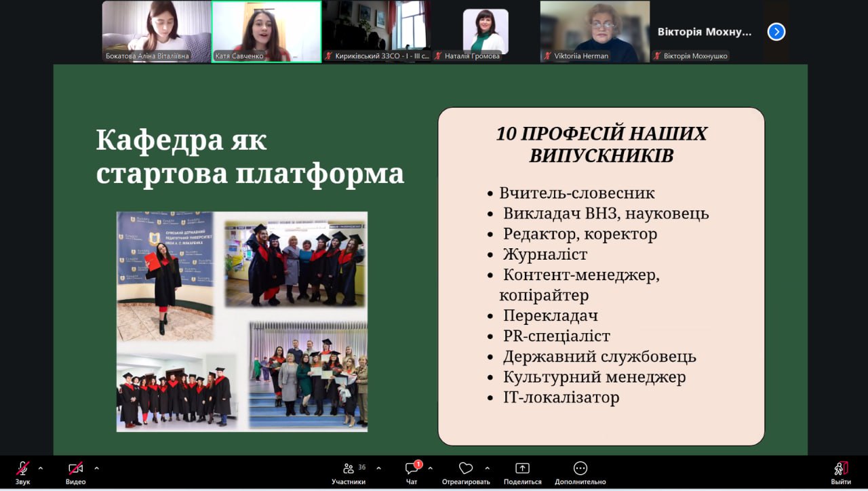Select the Катя Савченко video tile
This screenshot has height=491, width=868.
[x=267, y=31]
